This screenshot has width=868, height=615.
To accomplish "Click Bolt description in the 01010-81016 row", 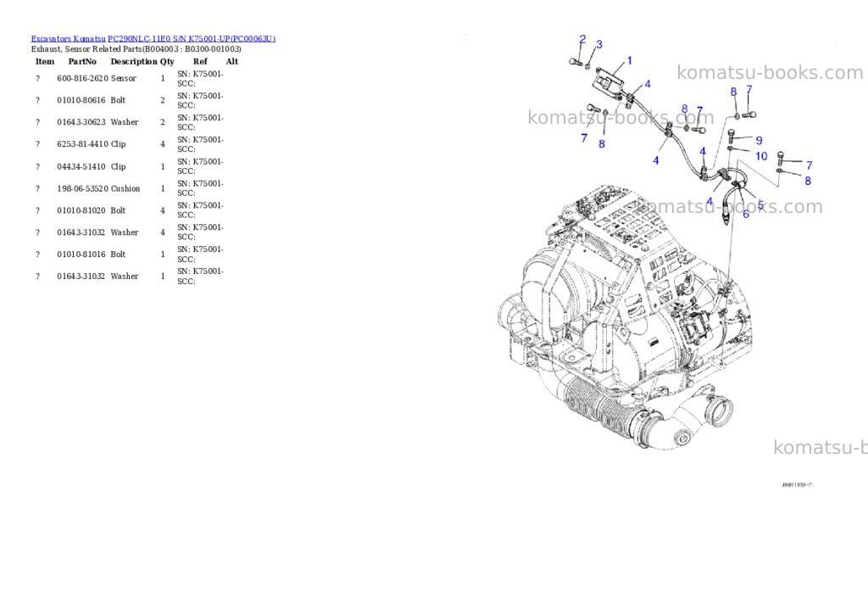I will click(x=118, y=254).
